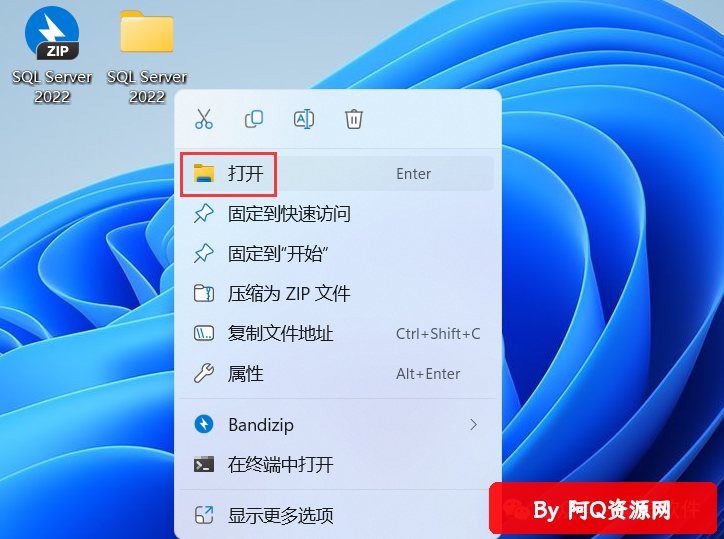This screenshot has width=724, height=539.
Task: Click the Cut scissors icon
Action: (x=204, y=119)
